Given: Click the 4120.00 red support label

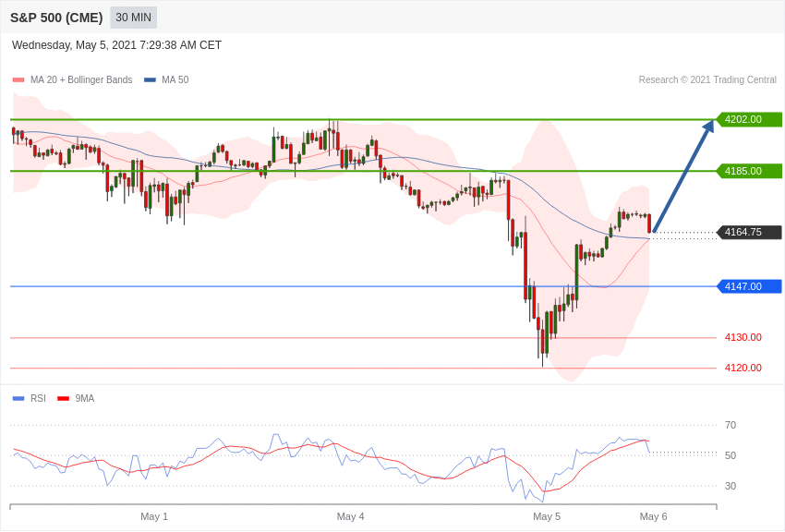Looking at the screenshot, I should (x=743, y=368).
